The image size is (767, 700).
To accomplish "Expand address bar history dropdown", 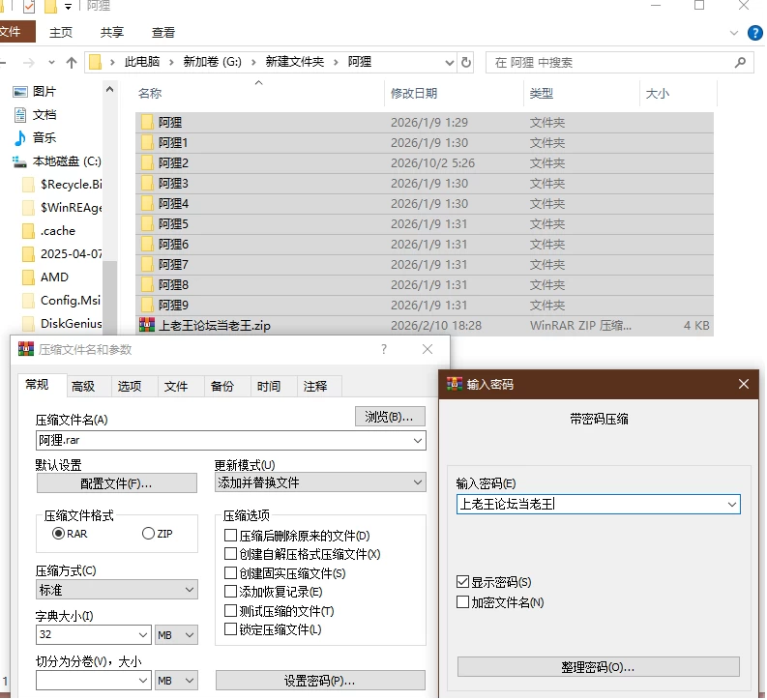I will [x=449, y=63].
